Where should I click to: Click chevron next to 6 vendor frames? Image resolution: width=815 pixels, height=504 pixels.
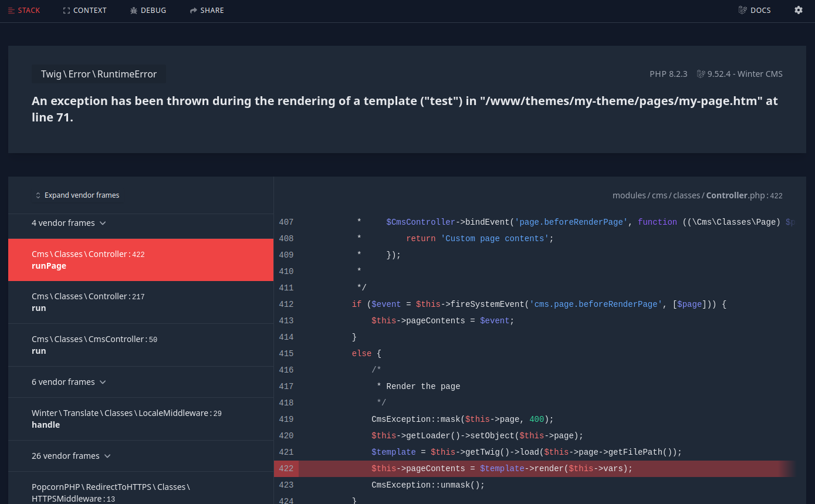[x=103, y=383]
